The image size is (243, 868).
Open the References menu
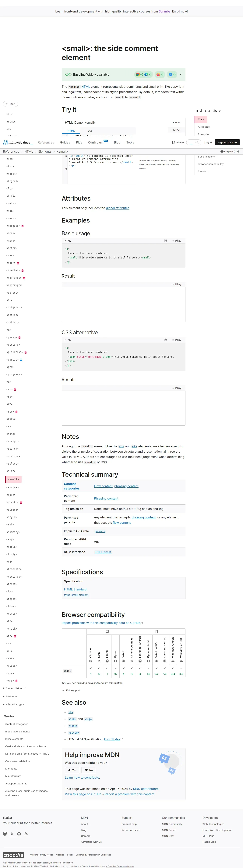pos(46,143)
